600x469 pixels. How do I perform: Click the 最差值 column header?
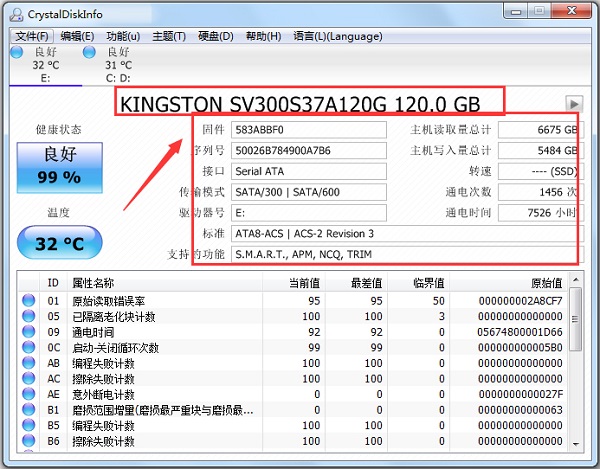(x=356, y=283)
